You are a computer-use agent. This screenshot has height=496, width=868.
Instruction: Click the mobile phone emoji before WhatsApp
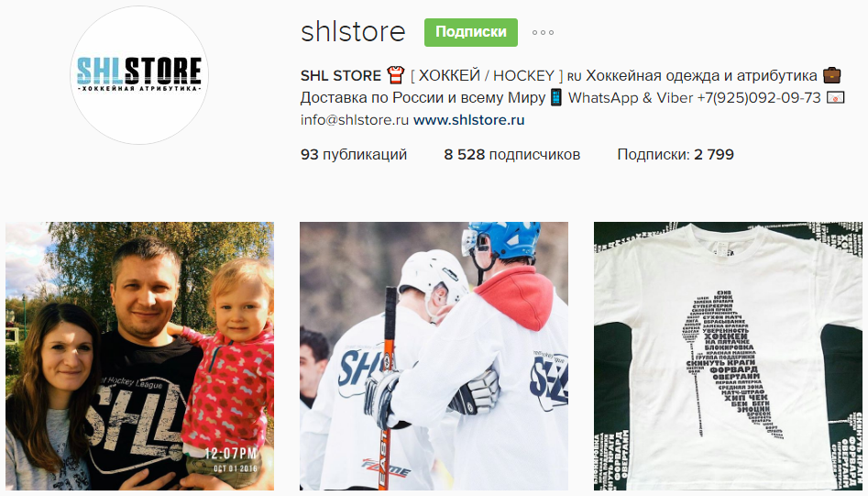pos(556,98)
